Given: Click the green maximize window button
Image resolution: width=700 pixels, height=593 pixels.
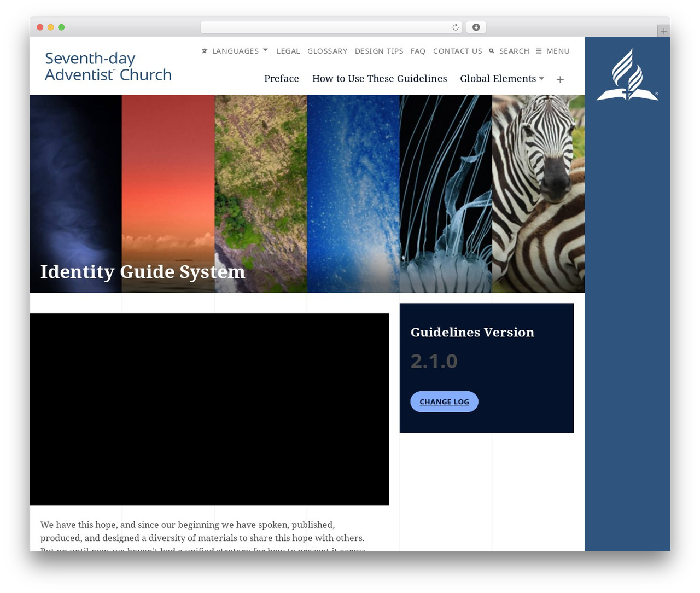Looking at the screenshot, I should click(61, 27).
